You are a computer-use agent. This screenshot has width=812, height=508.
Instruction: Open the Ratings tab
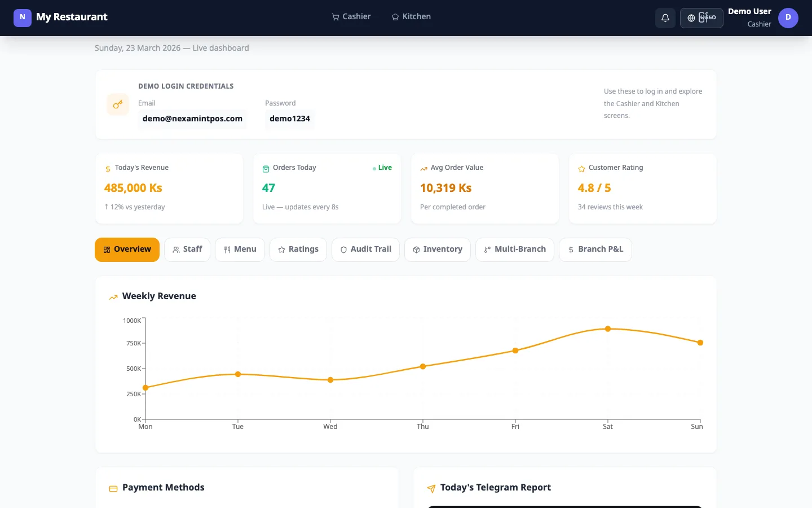point(298,249)
